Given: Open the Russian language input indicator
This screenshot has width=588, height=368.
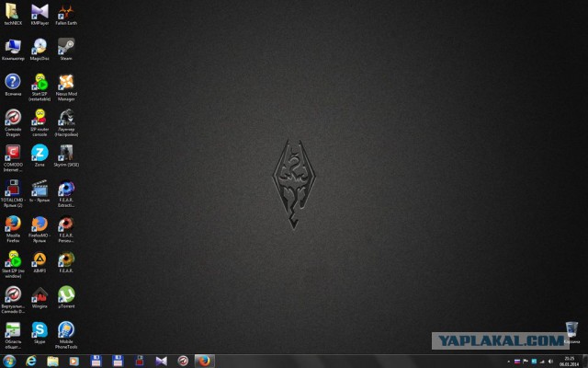Looking at the screenshot, I should pyautogui.click(x=517, y=362).
